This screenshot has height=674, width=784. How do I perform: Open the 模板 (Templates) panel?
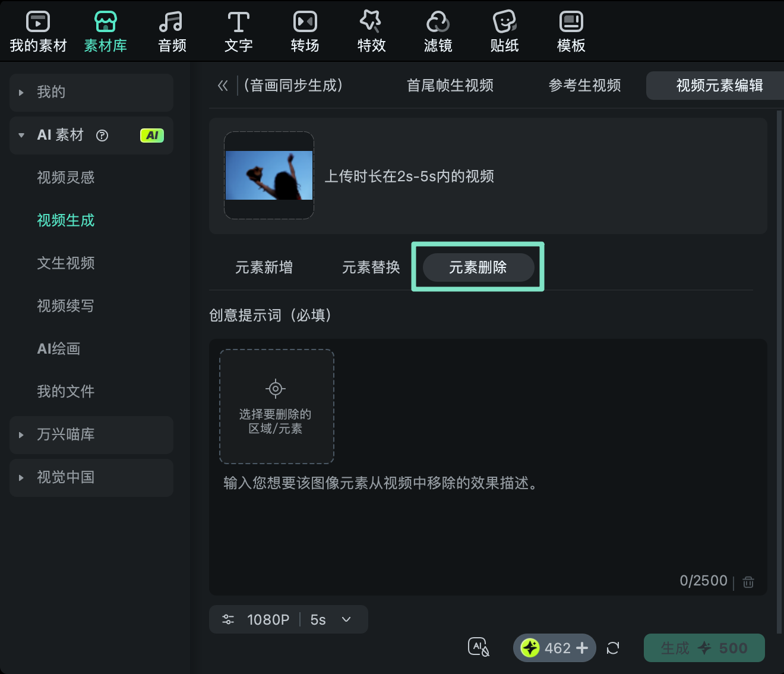click(570, 30)
